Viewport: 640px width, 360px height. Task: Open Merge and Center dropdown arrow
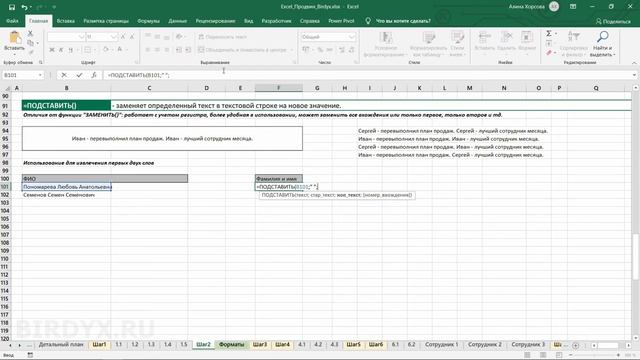(x=292, y=50)
